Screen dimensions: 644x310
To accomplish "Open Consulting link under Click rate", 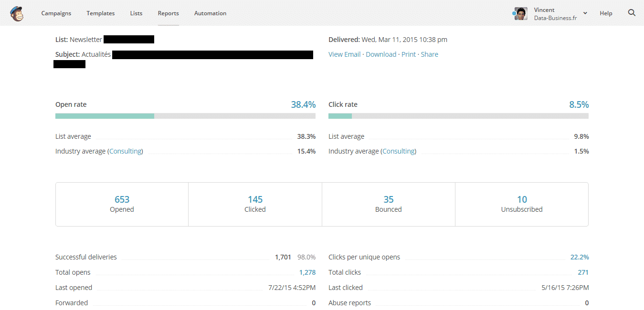I will point(399,151).
